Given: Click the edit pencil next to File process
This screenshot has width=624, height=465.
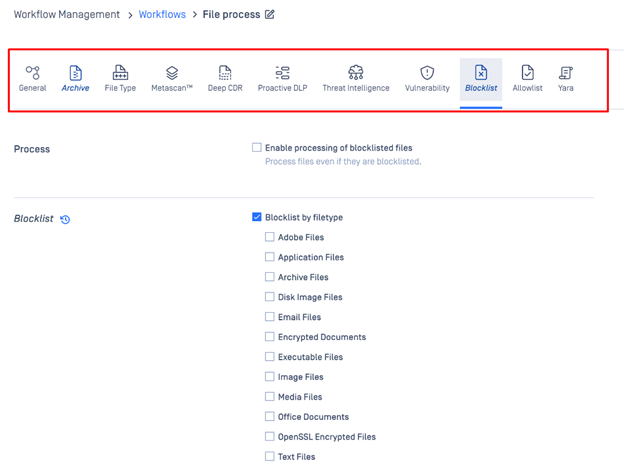Looking at the screenshot, I should [270, 15].
